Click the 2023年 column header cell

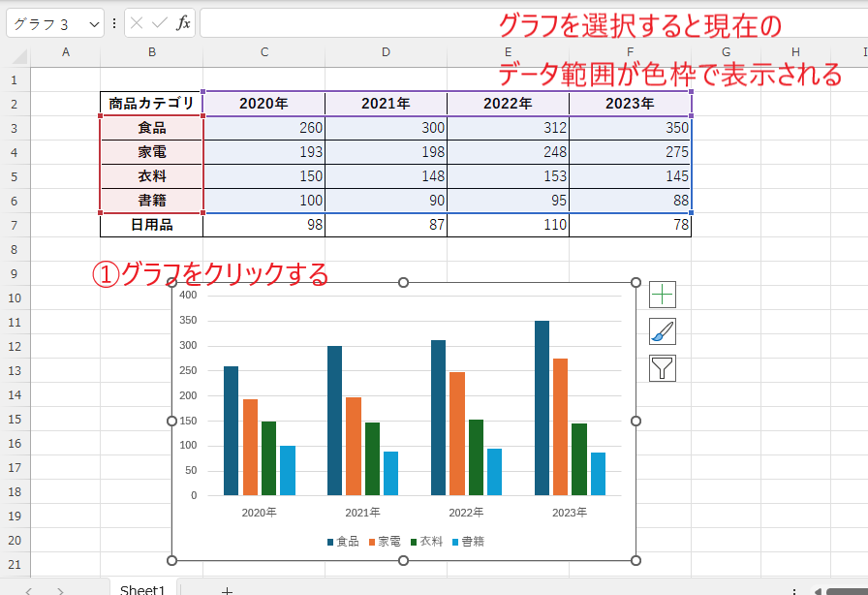pyautogui.click(x=630, y=102)
